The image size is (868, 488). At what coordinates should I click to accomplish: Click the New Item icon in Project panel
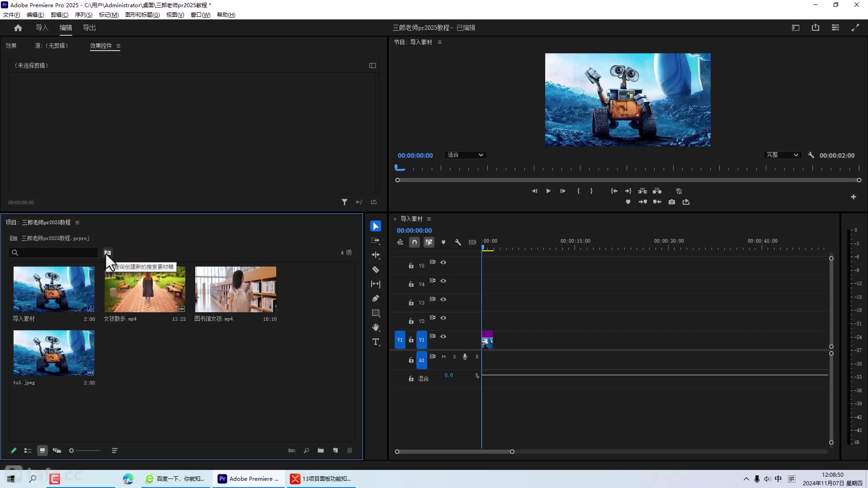pos(335,450)
